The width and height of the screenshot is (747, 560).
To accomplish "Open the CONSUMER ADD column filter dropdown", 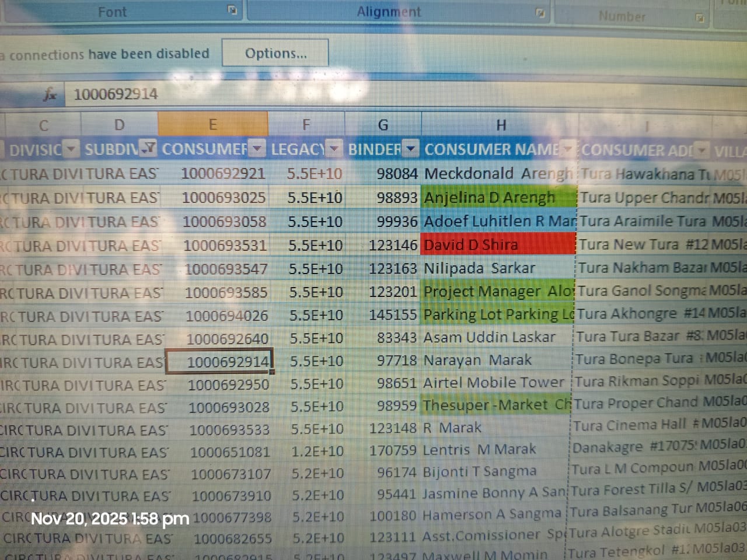I will tap(702, 150).
